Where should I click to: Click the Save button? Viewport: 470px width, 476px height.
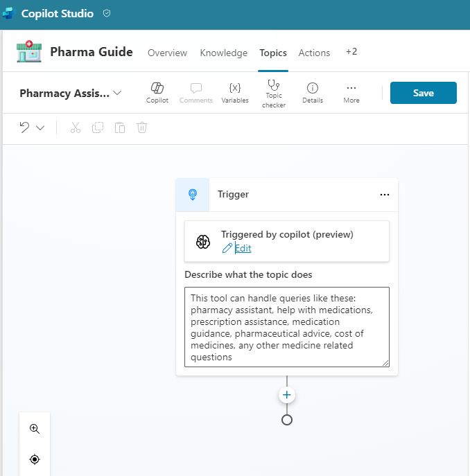423,93
